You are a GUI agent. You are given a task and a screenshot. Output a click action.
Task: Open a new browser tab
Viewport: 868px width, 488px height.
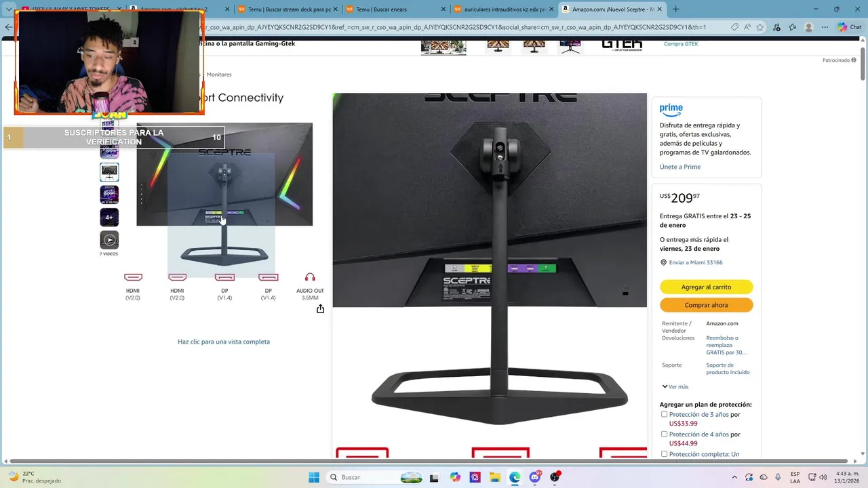point(675,9)
